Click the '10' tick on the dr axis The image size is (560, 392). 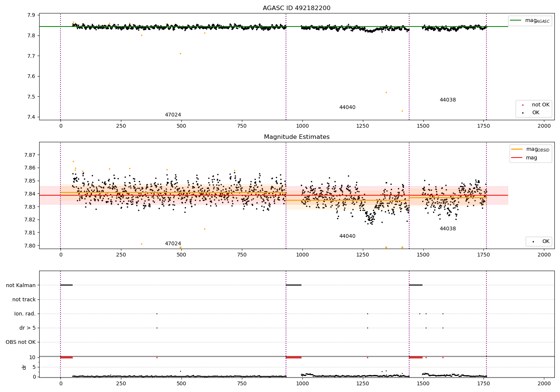coord(32,358)
